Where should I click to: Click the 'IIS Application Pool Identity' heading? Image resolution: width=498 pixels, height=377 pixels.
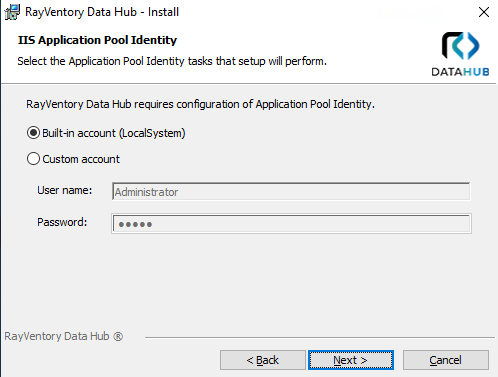coord(97,40)
